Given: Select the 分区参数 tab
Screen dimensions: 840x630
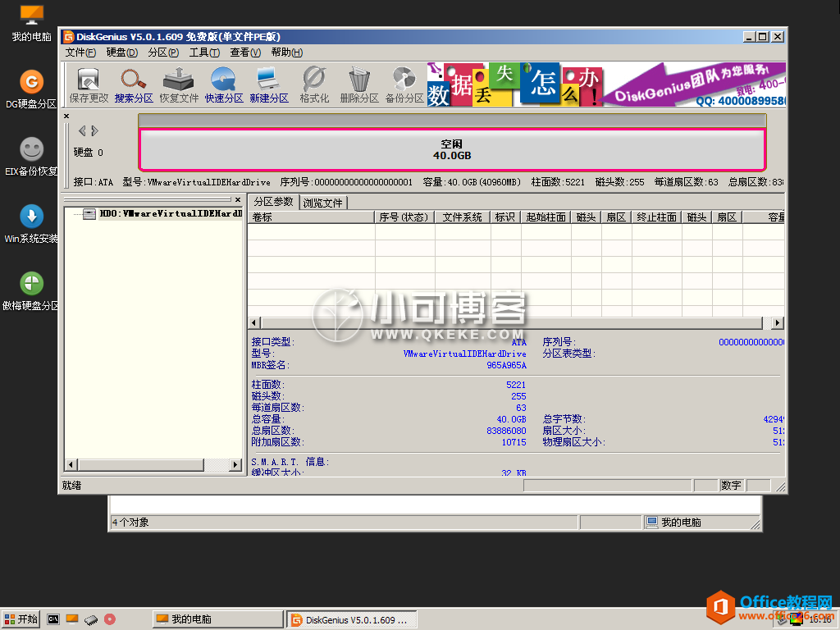Looking at the screenshot, I should (273, 202).
